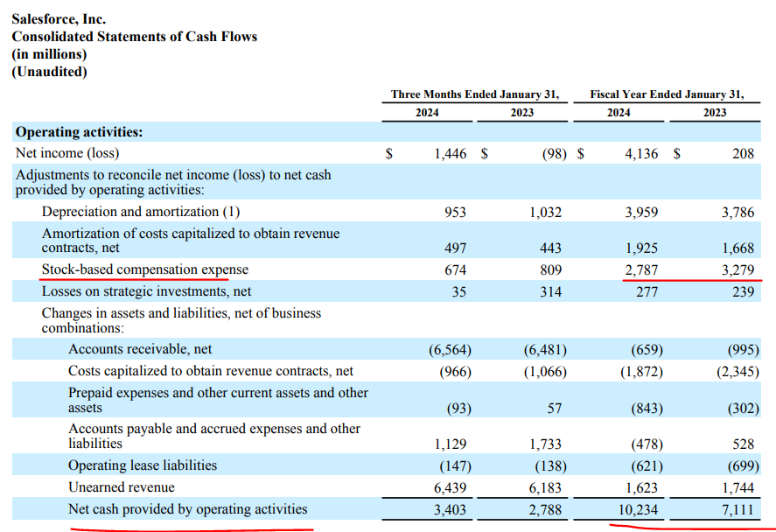The image size is (776, 532).
Task: Click the Depreciation and amortization (1) label
Action: click(141, 212)
